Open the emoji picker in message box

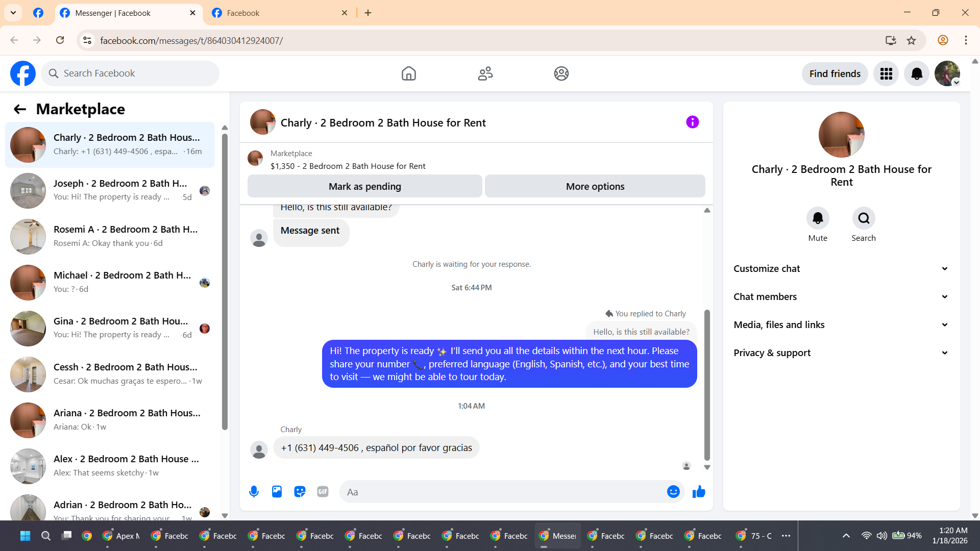point(673,492)
